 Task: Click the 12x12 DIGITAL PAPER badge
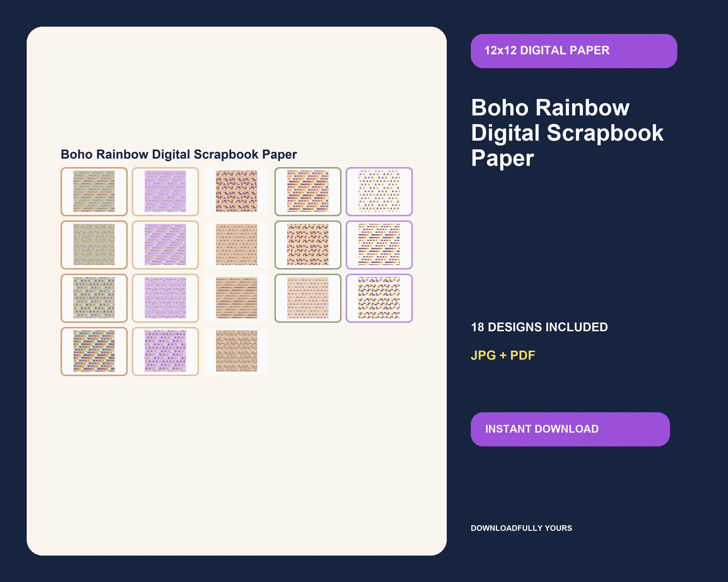[574, 51]
